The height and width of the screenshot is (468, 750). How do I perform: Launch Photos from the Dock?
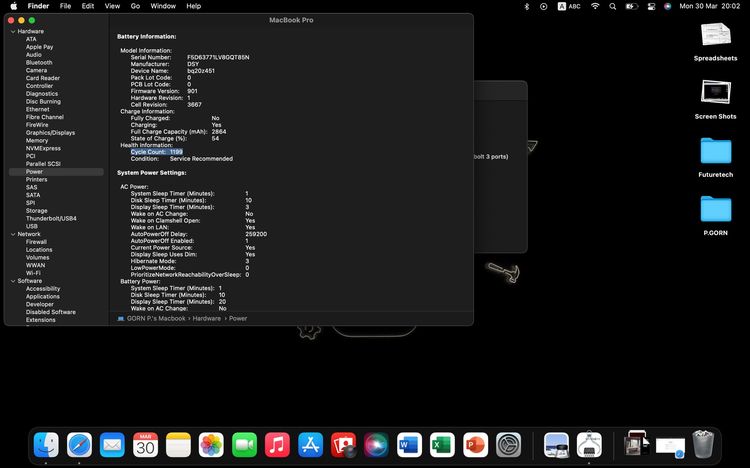coord(211,445)
